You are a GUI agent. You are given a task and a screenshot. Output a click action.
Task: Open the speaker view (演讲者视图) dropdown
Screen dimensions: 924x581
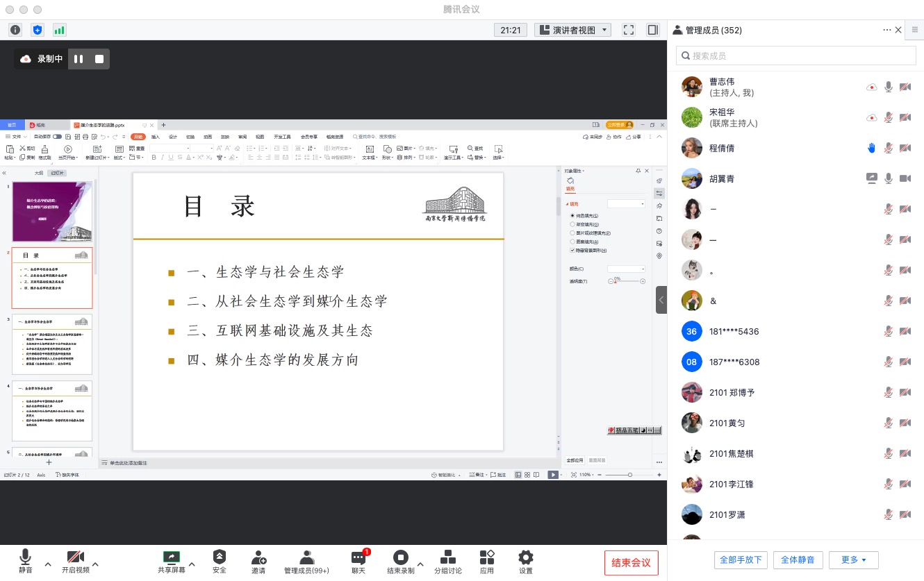(572, 30)
